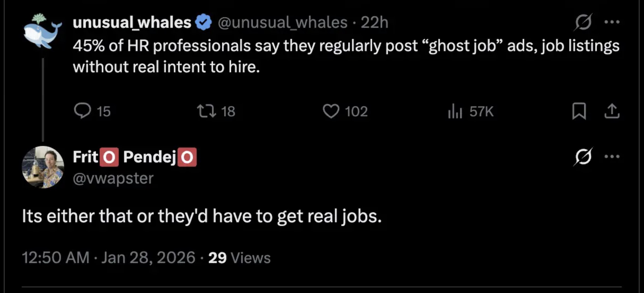Click the 12:50 AM Jan 28 timestamp

tap(108, 258)
